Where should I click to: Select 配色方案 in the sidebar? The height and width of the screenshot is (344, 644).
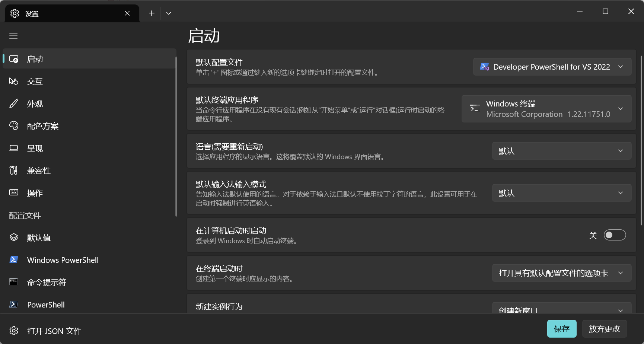point(89,126)
